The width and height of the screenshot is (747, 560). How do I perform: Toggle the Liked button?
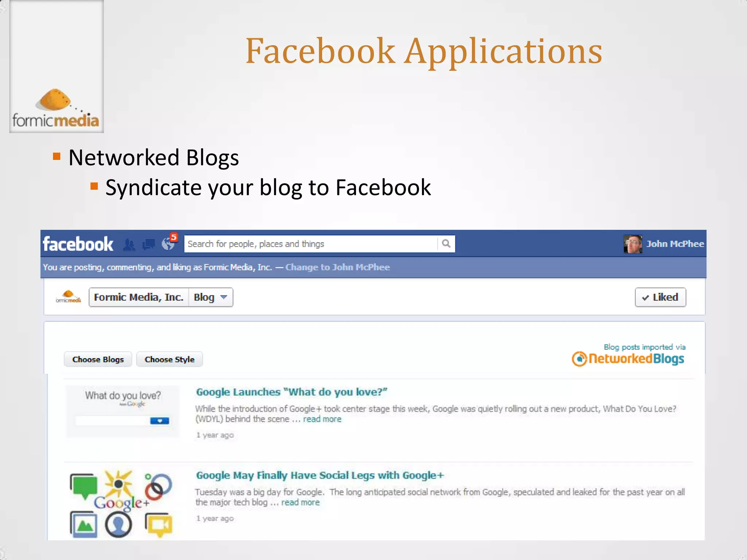pyautogui.click(x=660, y=297)
